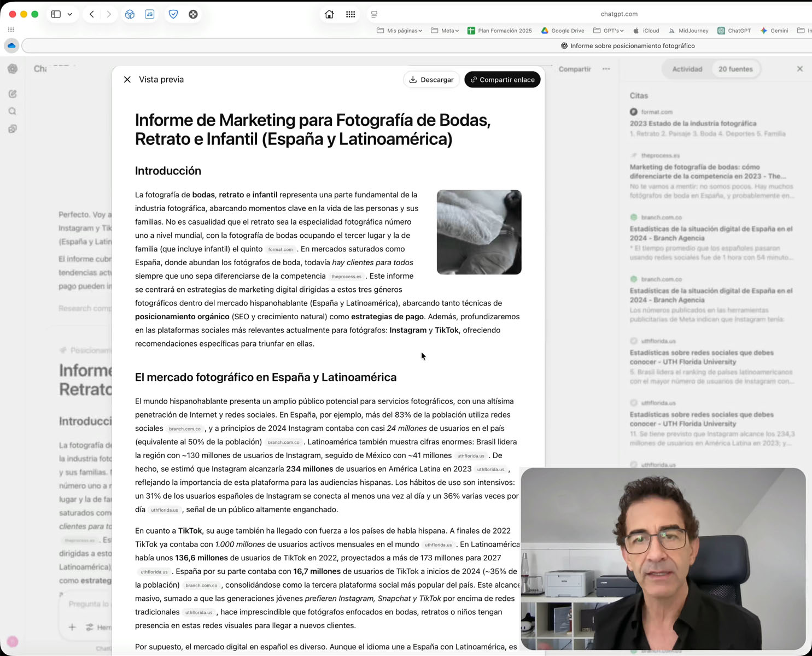Image resolution: width=812 pixels, height=656 pixels.
Task: Click the pink user avatar icon
Action: point(13,642)
